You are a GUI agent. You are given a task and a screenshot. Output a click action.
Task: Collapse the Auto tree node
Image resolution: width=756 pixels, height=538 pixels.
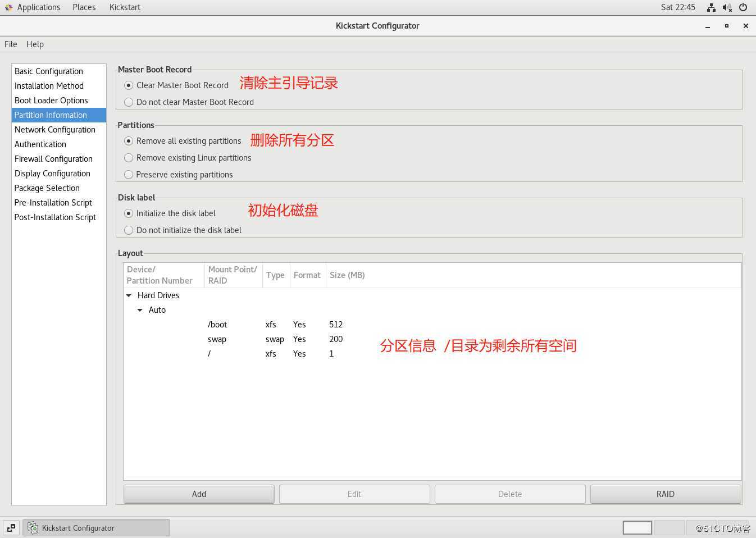click(140, 310)
